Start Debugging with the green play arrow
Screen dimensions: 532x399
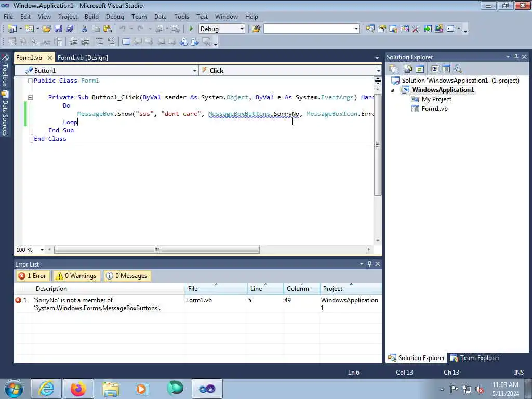191,29
